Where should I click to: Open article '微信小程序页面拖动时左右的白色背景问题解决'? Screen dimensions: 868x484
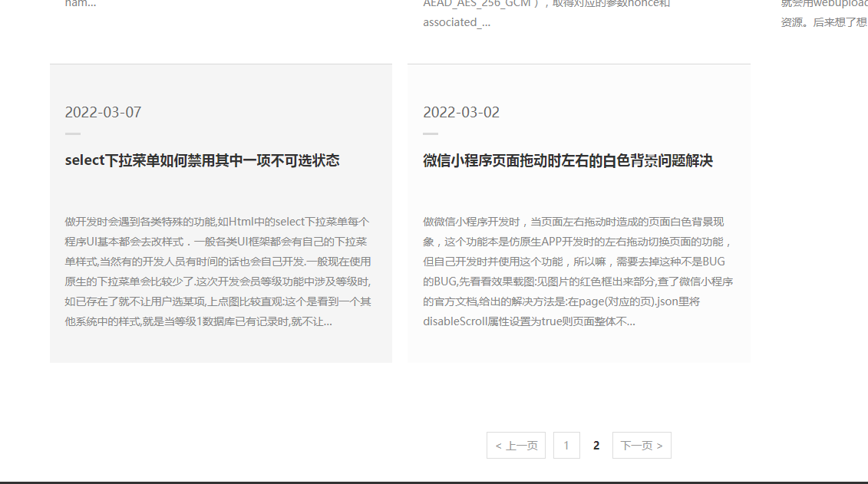coord(568,161)
